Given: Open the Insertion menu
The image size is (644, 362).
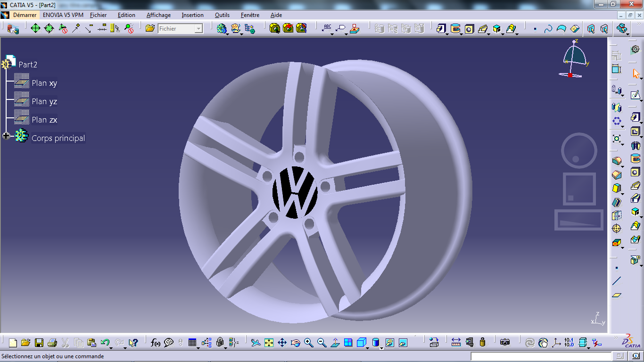Looking at the screenshot, I should click(x=193, y=15).
